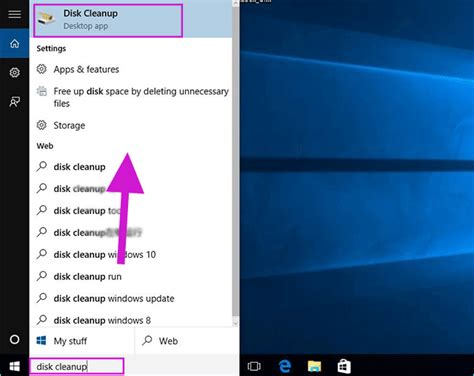This screenshot has height=376, width=474.
Task: Open the Store from taskbar
Action: click(344, 366)
